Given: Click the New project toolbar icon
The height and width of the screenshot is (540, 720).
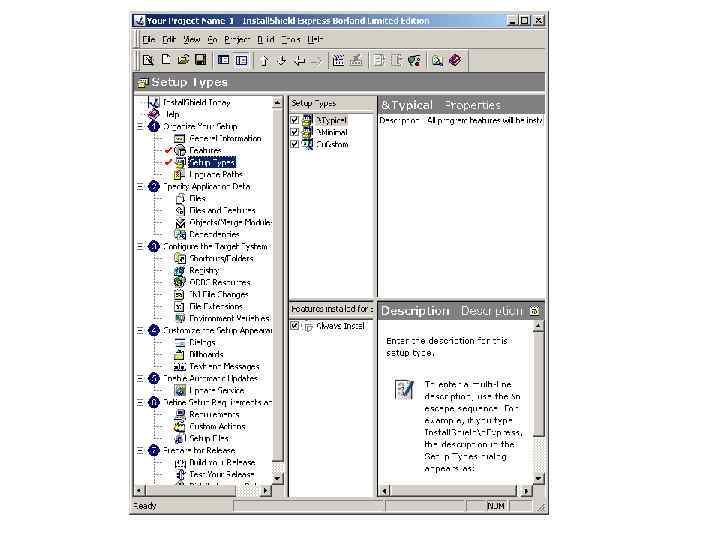Looking at the screenshot, I should click(166, 60).
